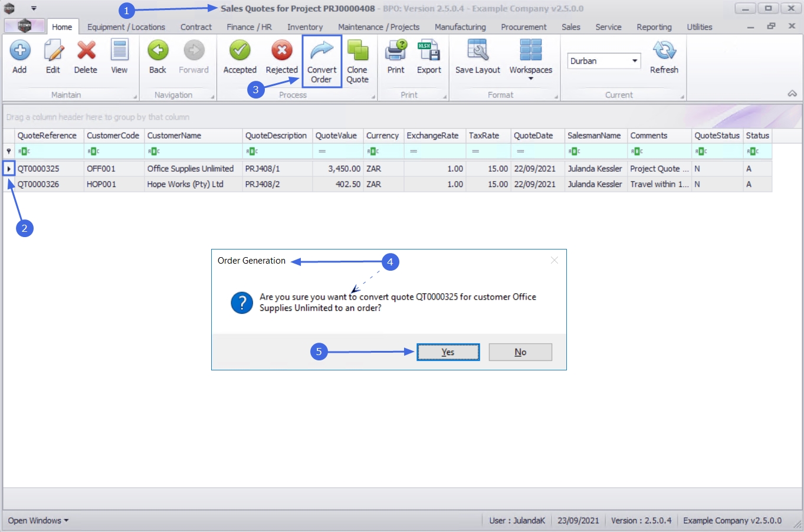This screenshot has height=532, width=804.
Task: Open the Sales tab
Action: click(571, 27)
